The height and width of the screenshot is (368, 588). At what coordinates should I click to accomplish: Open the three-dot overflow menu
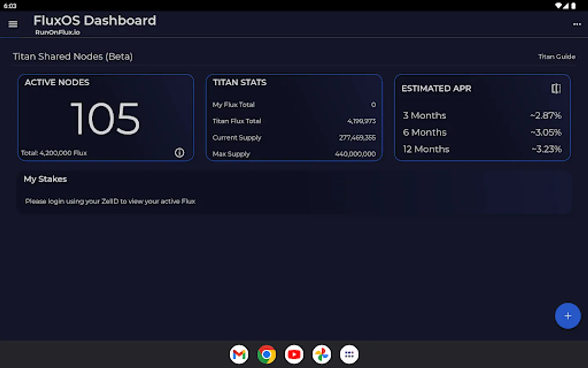[577, 24]
